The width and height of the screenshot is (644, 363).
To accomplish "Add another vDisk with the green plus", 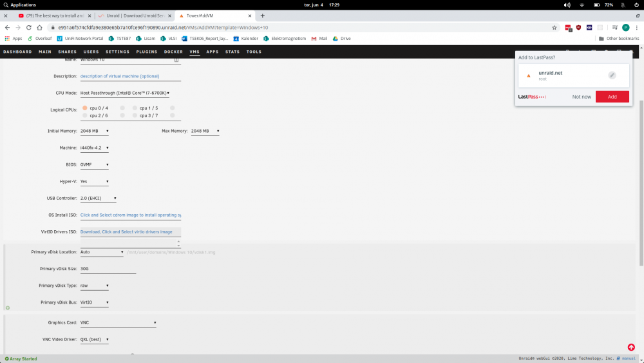I will tap(7, 308).
